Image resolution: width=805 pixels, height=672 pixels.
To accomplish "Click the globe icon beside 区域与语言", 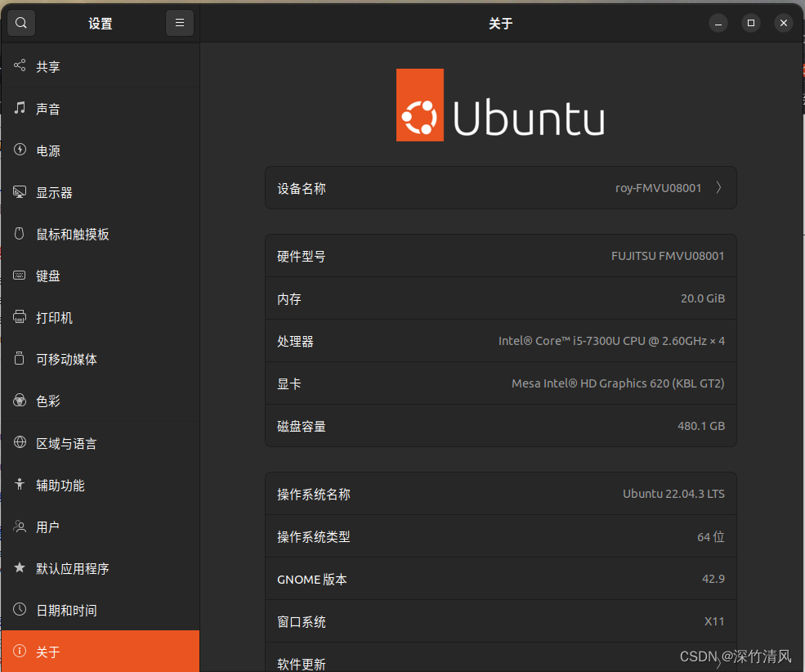I will pyautogui.click(x=20, y=442).
